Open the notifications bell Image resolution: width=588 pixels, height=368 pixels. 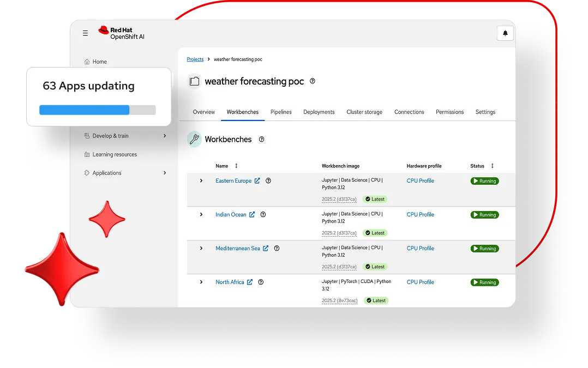tap(505, 33)
